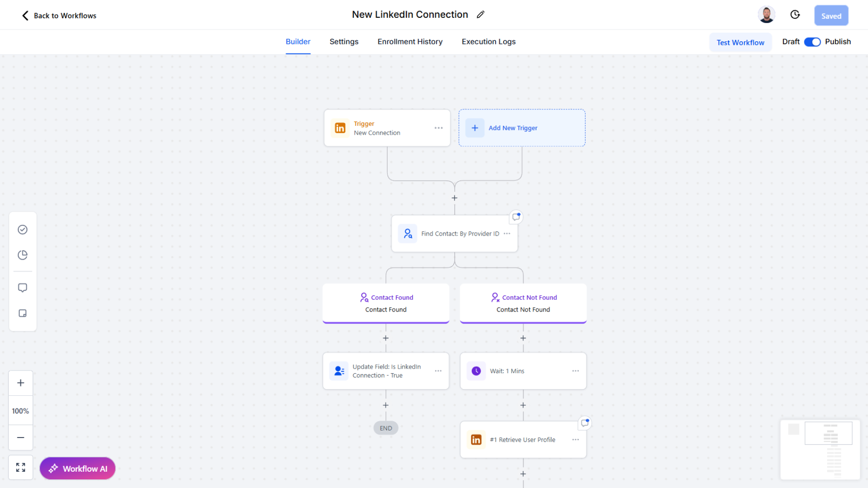Screen dimensions: 868x488
Task: Switch to the Execution Logs tab
Action: (488, 41)
